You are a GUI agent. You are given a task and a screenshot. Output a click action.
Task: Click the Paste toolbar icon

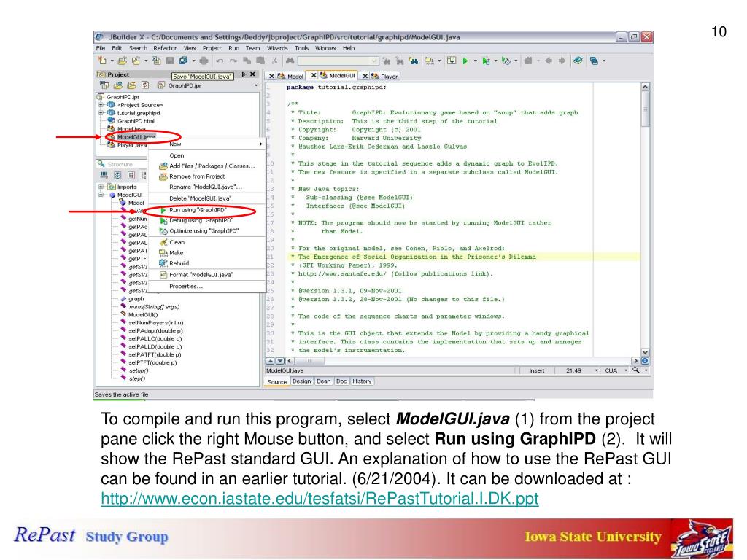tap(260, 61)
